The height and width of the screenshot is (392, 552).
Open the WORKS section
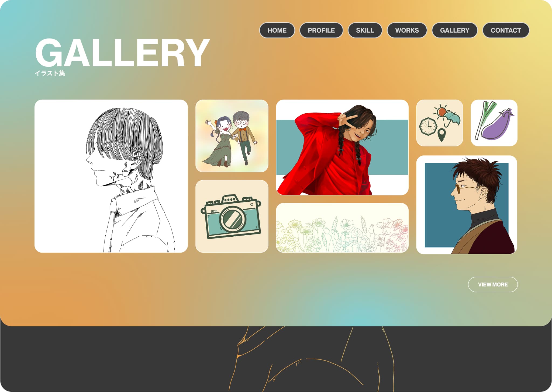point(407,30)
